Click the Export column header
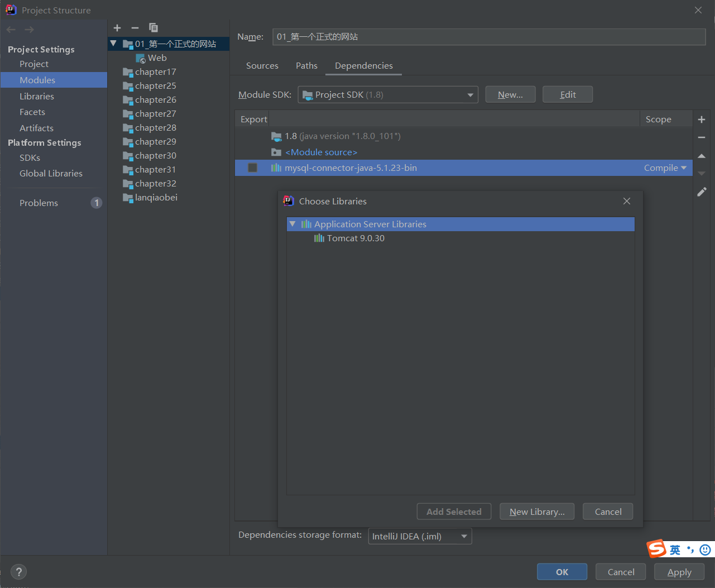The width and height of the screenshot is (715, 588). pyautogui.click(x=253, y=119)
